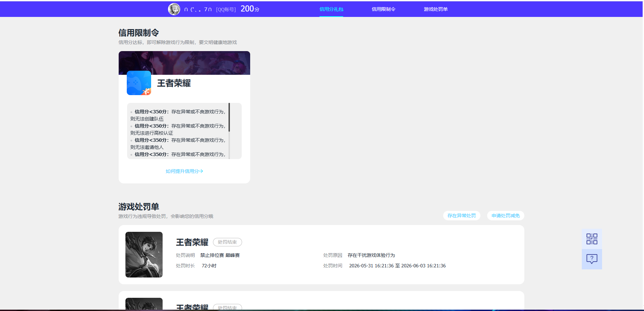644x311 pixels.
Task: Click 王者荣耀 title in first penalty card
Action: coord(192,242)
